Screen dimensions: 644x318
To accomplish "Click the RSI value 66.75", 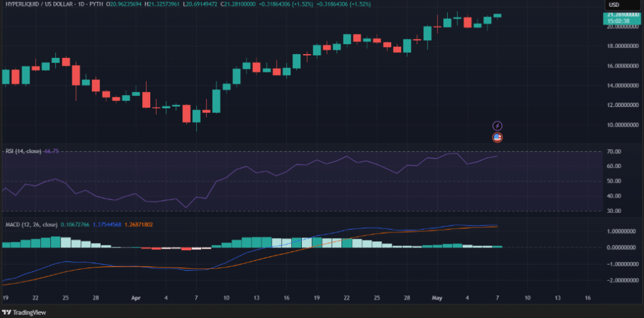I will coord(51,151).
